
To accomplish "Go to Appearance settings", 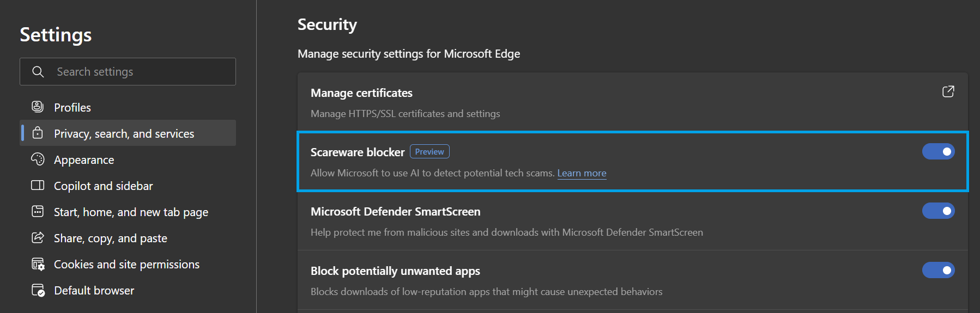I will click(128, 159).
